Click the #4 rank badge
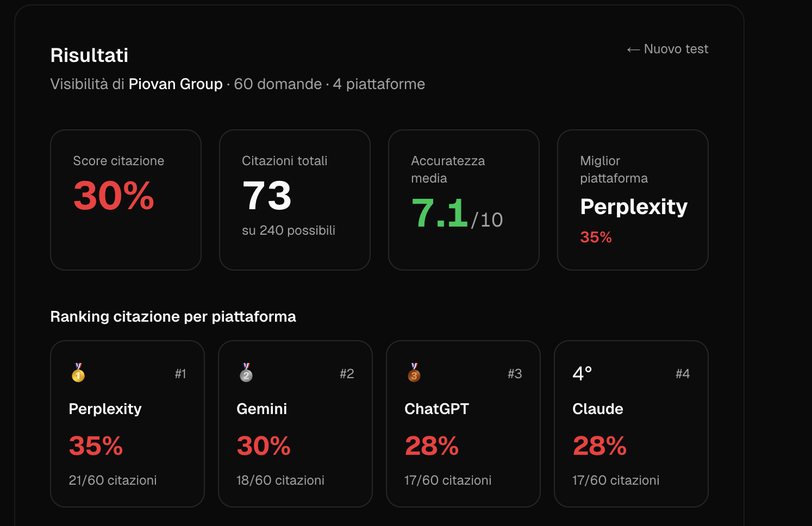 [x=683, y=374]
